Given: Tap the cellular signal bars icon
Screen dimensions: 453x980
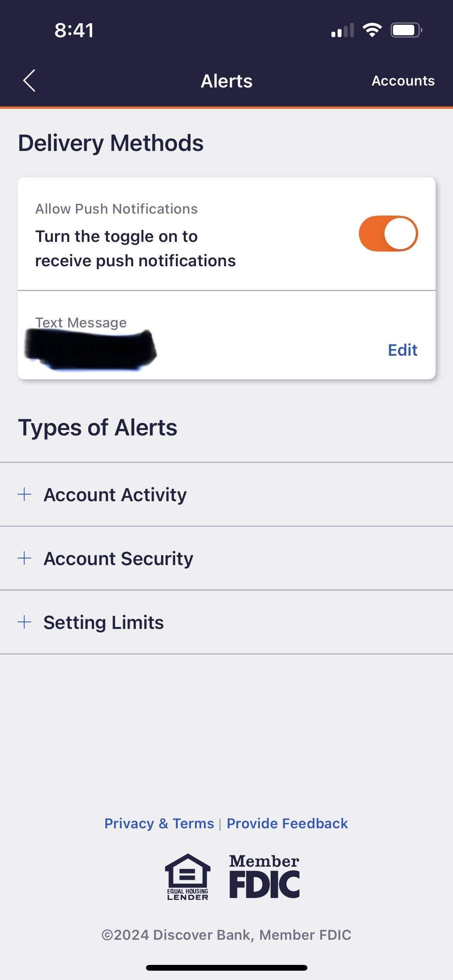Looking at the screenshot, I should pyautogui.click(x=343, y=31).
